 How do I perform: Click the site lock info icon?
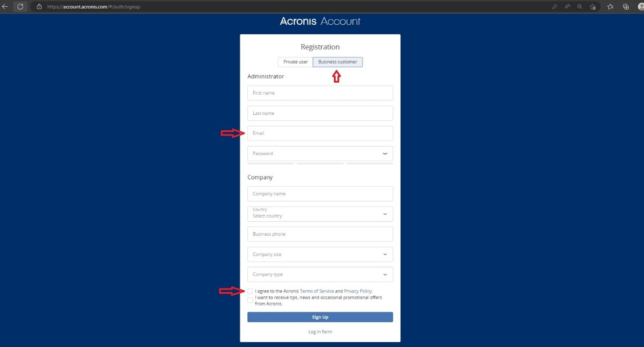click(39, 7)
